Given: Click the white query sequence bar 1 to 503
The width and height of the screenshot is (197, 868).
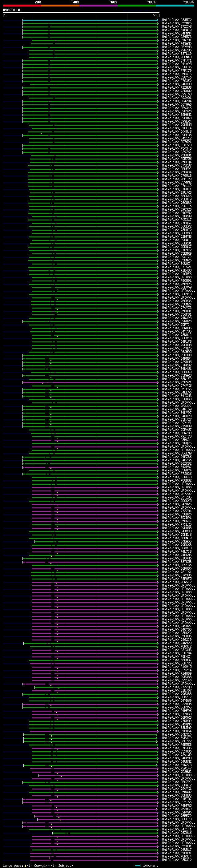Looking at the screenshot, I should coord(81,13).
